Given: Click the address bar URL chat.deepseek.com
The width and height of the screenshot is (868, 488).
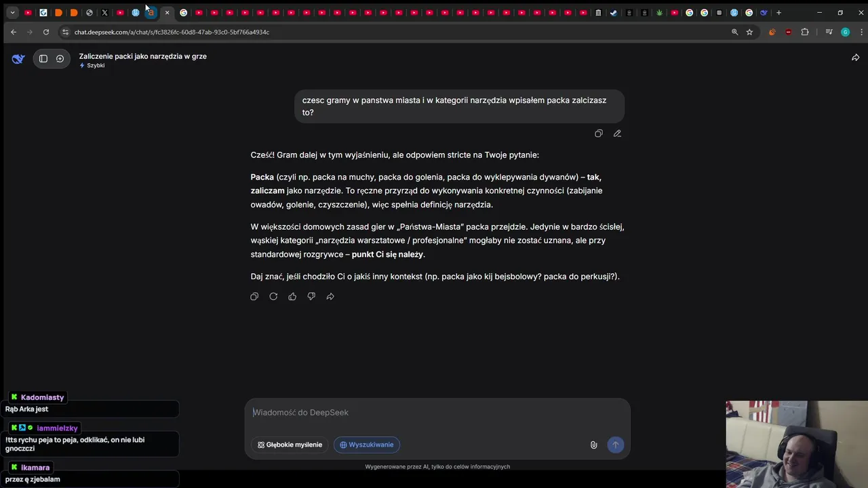Looking at the screenshot, I should coord(172,32).
